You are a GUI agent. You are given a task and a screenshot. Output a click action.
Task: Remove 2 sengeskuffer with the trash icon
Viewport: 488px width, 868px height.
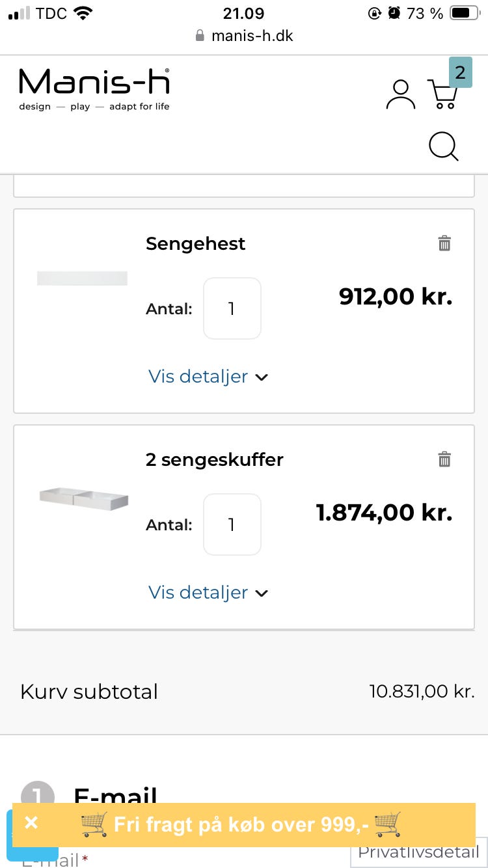tap(444, 459)
